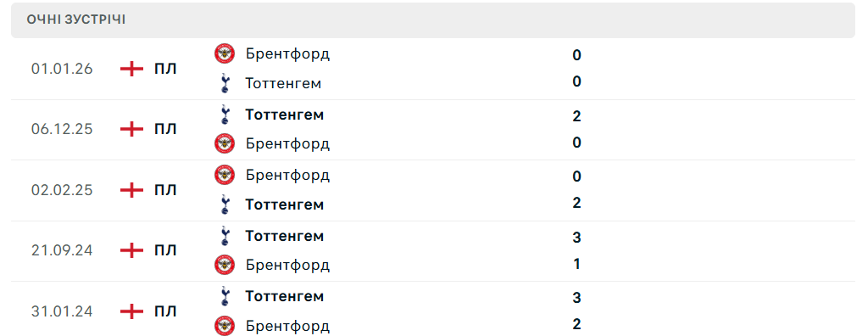Click England flag beside 06.12.25 date

(x=131, y=130)
